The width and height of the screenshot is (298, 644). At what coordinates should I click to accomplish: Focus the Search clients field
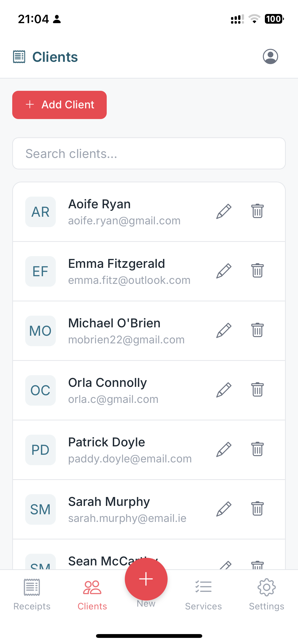[149, 154]
